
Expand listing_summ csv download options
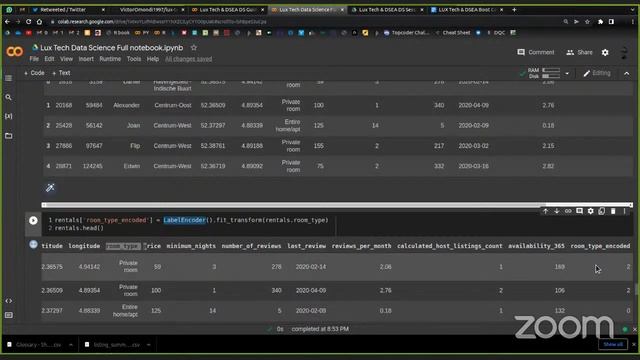pos(149,345)
